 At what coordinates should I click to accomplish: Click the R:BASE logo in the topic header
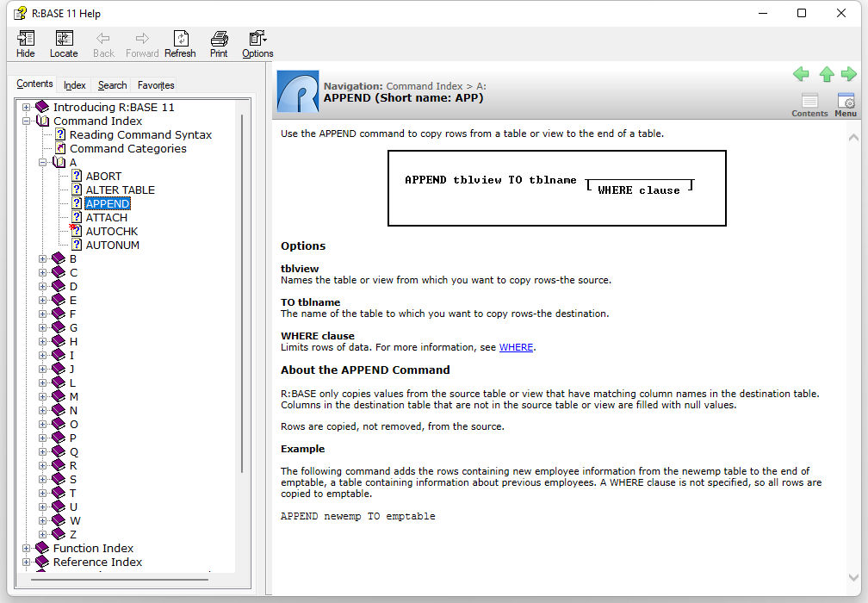coord(298,91)
